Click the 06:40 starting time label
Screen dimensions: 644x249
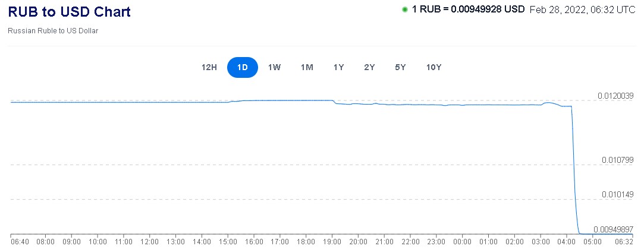(x=20, y=242)
